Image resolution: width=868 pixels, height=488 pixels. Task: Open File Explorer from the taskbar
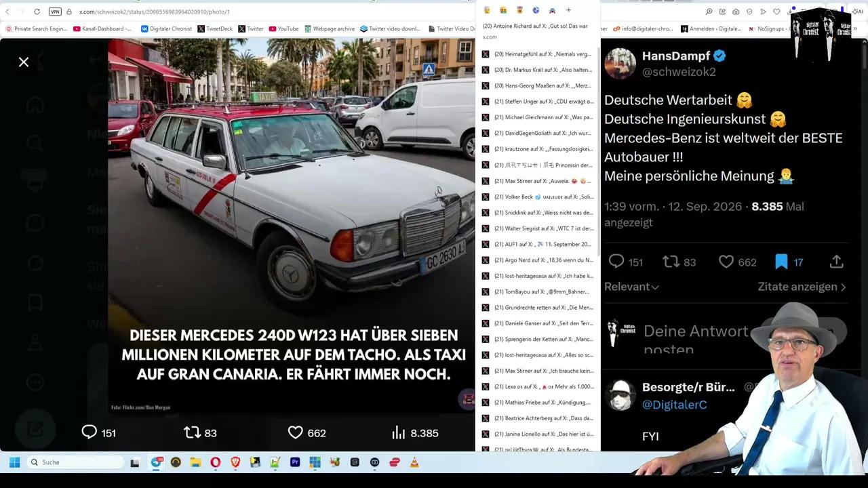(195, 462)
